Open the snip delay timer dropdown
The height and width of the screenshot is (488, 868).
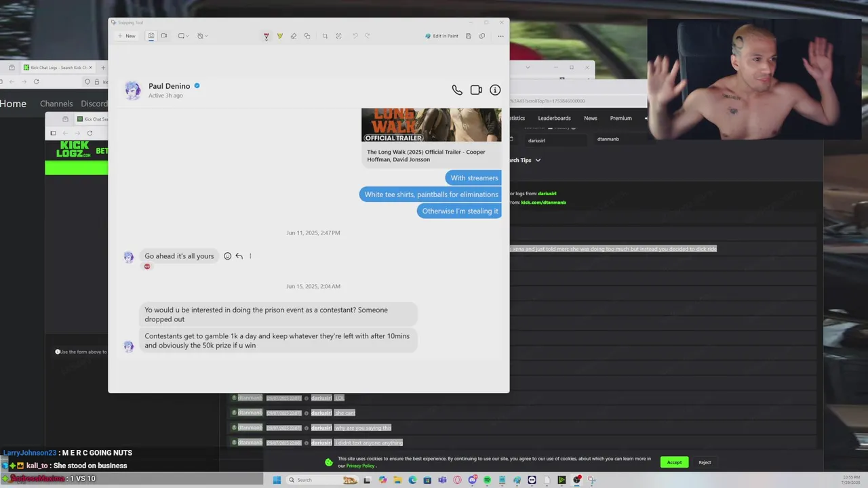point(202,36)
